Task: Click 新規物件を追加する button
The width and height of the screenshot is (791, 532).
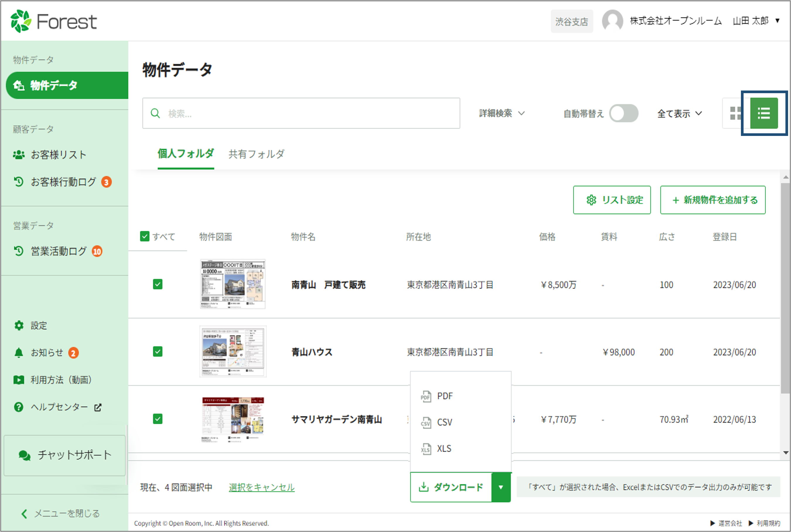Action: (713, 200)
